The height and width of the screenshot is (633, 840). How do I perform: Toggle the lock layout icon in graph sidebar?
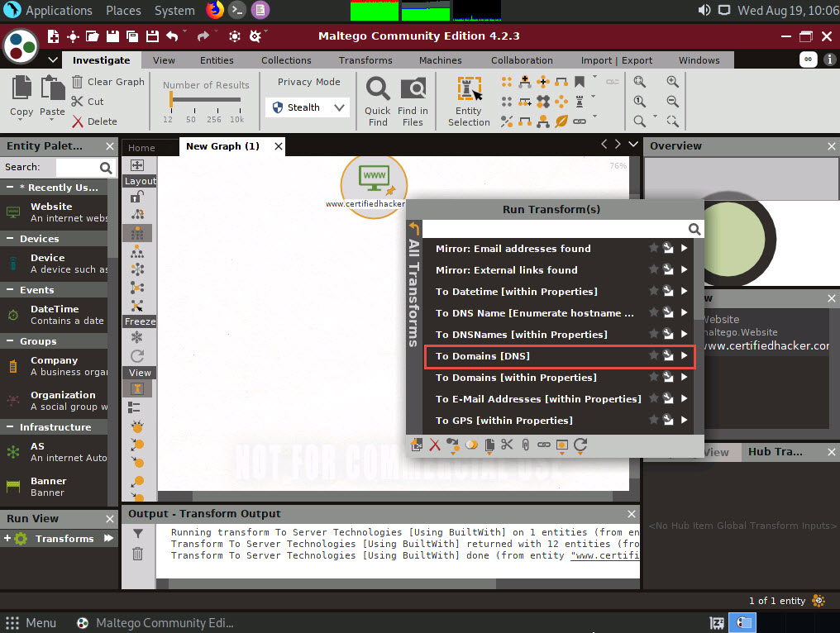pos(137,197)
